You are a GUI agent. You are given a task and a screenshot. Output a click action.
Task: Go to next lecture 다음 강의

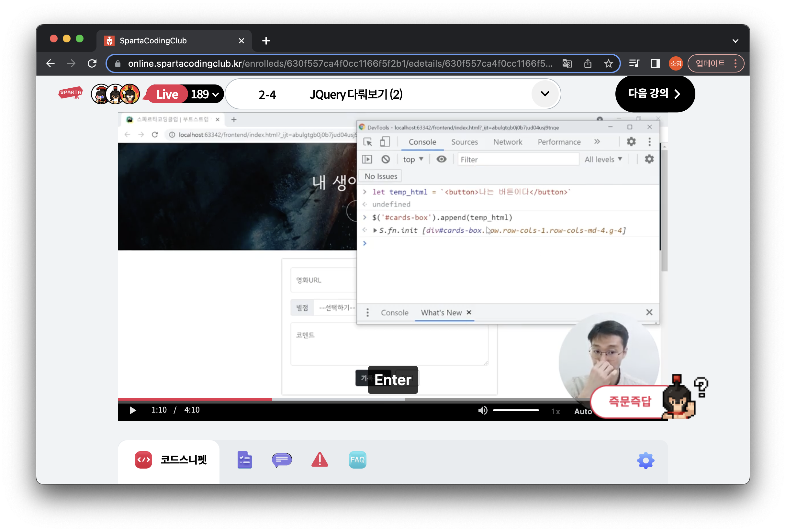pos(655,94)
